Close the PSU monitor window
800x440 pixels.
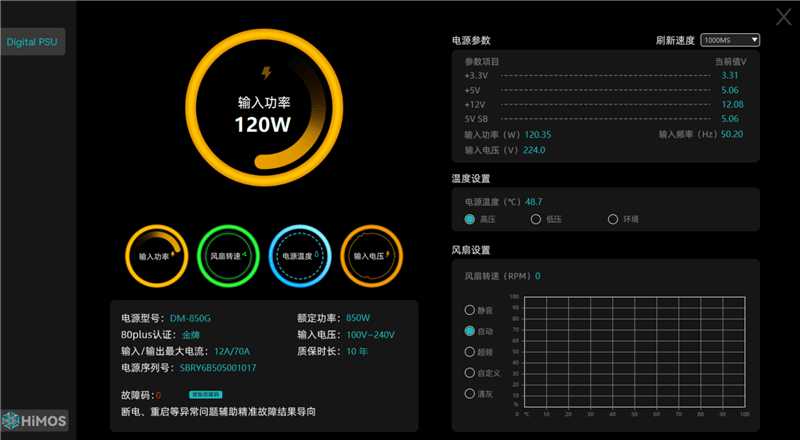(784, 17)
